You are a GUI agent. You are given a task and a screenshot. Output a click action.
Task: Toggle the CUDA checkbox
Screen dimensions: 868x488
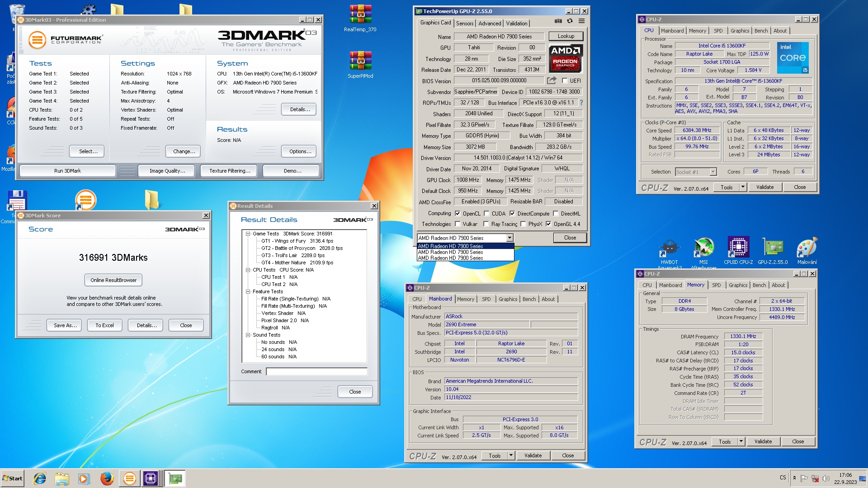pos(486,214)
